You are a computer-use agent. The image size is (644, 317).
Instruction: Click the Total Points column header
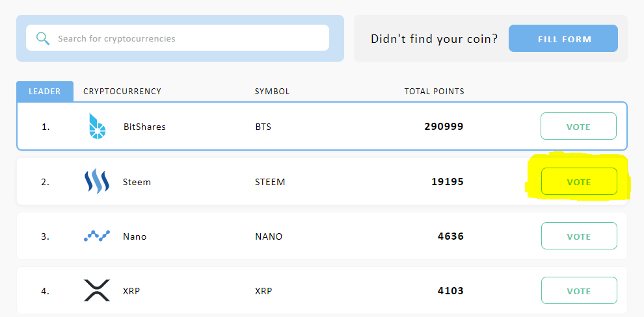435,92
